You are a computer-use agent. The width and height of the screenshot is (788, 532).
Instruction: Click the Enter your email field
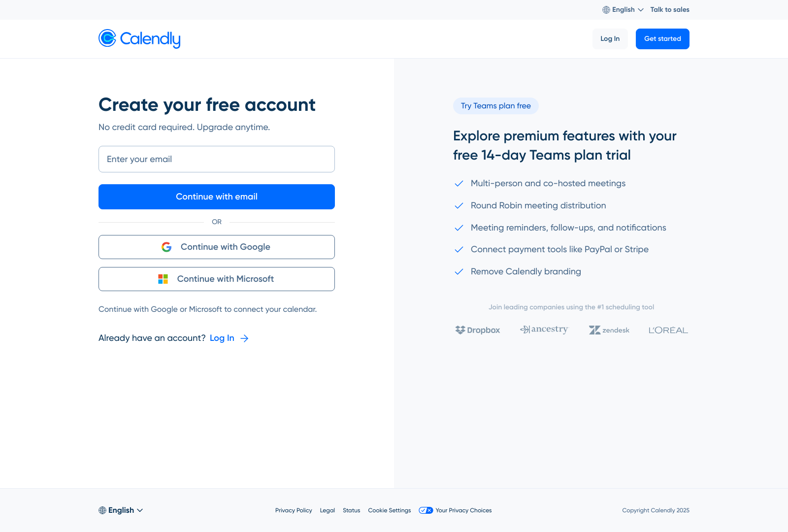pos(216,159)
